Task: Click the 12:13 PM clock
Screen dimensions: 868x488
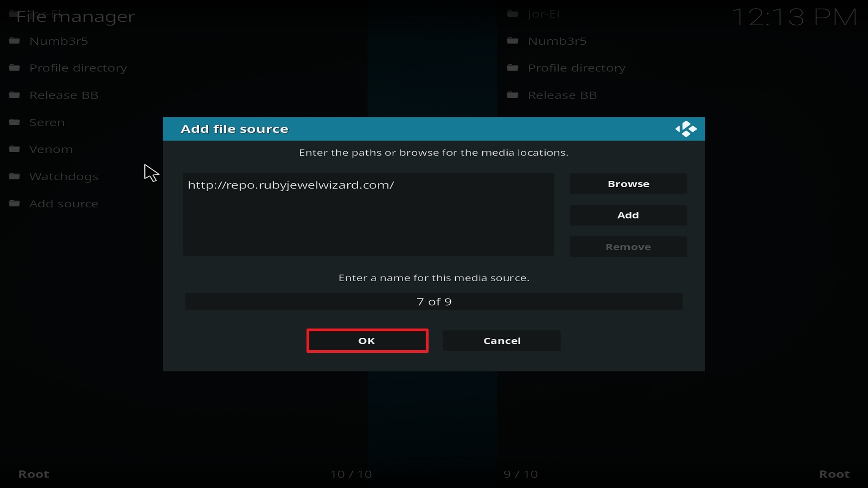Action: tap(794, 18)
